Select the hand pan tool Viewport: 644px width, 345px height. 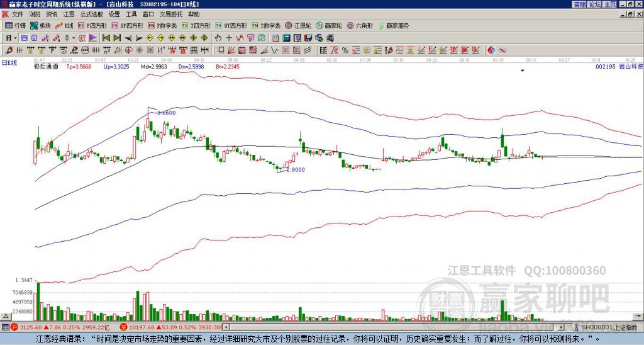(218, 38)
